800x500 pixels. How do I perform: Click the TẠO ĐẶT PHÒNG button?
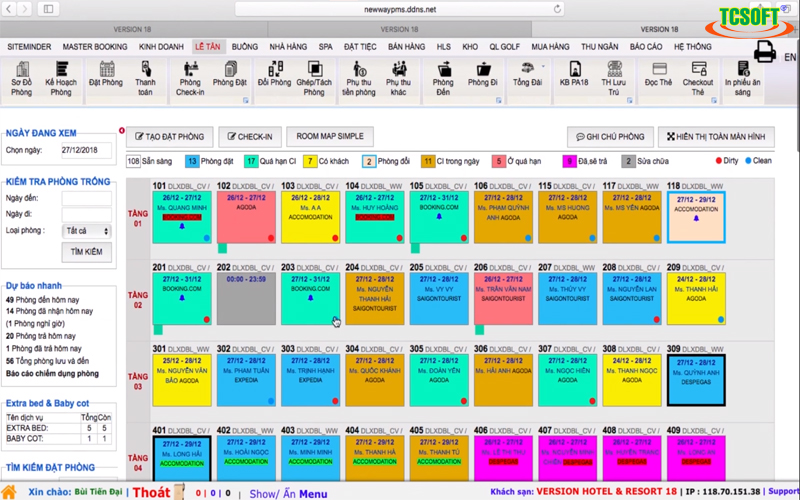click(168, 136)
